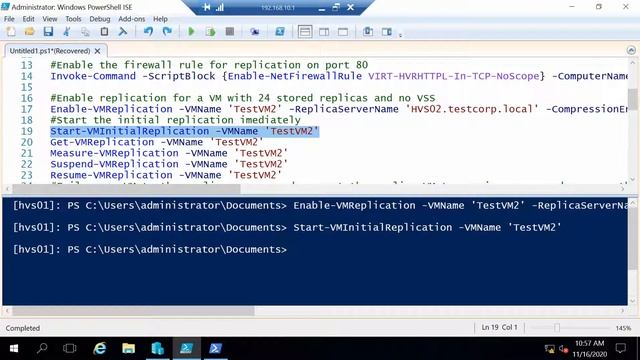Click 'Enable-VMReplication' on line 17
This screenshot has height=360, width=640.
(x=111, y=109)
